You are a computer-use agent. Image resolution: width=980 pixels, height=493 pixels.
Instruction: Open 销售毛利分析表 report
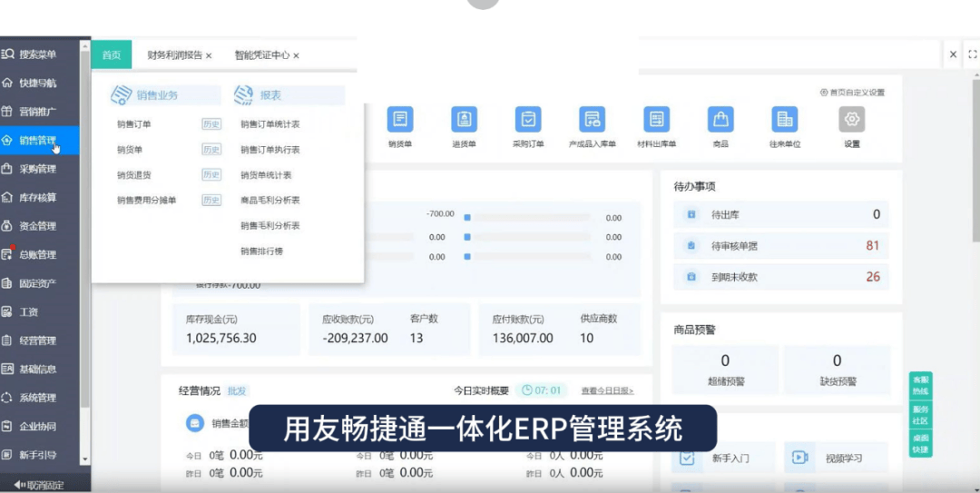[x=270, y=225]
